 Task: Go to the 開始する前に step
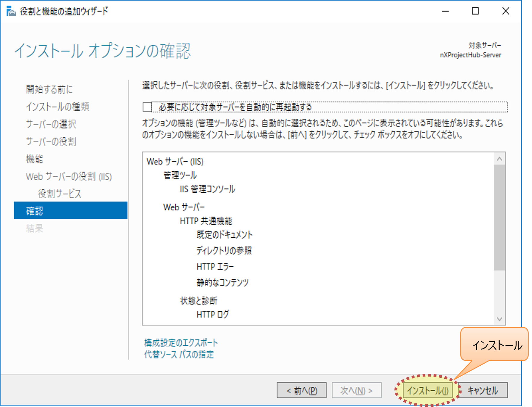click(49, 89)
